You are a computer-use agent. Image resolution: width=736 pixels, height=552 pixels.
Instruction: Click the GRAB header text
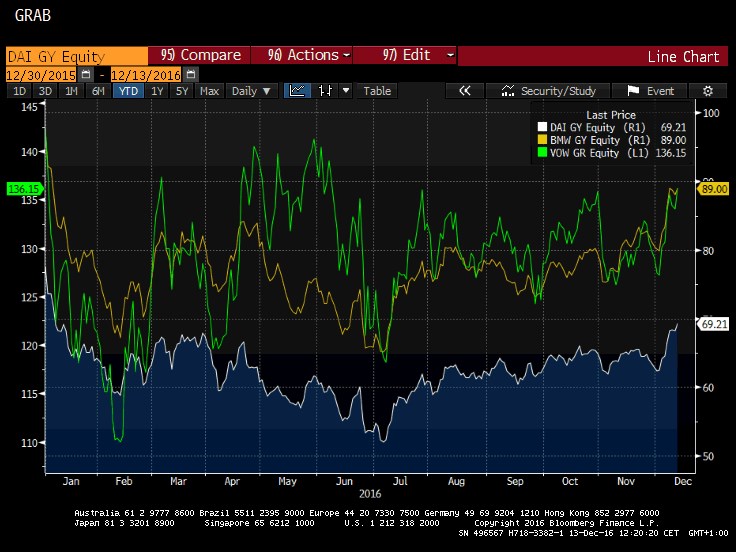click(x=32, y=15)
